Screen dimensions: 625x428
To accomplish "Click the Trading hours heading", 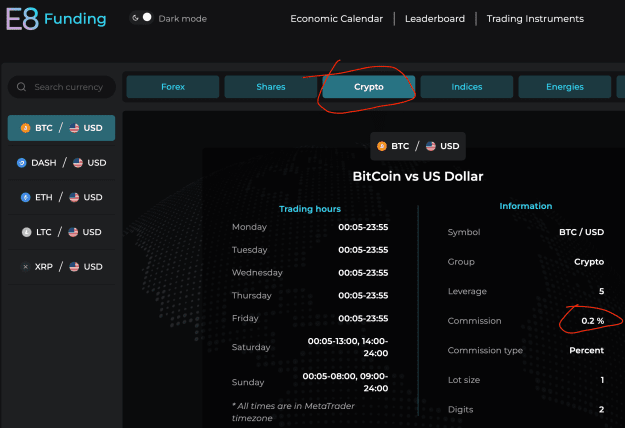I will 310,209.
